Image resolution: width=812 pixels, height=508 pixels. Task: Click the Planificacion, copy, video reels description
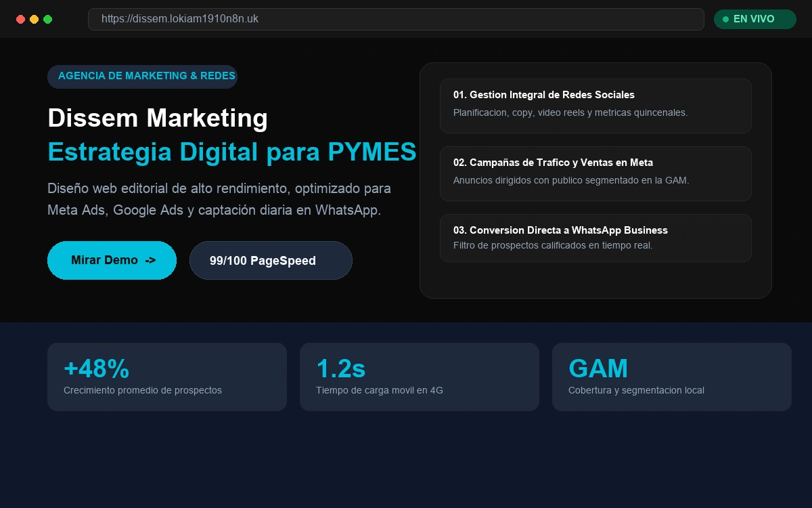tap(570, 112)
